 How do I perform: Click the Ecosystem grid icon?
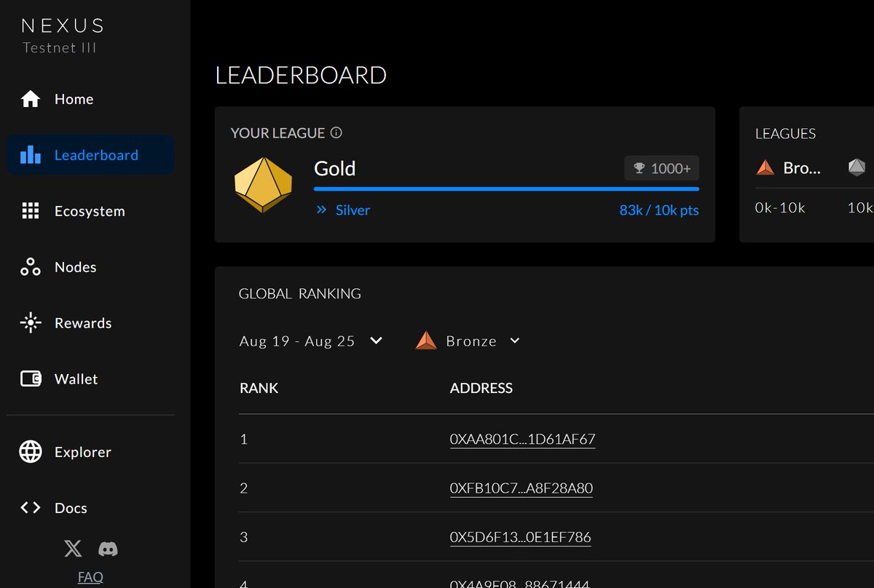point(31,211)
